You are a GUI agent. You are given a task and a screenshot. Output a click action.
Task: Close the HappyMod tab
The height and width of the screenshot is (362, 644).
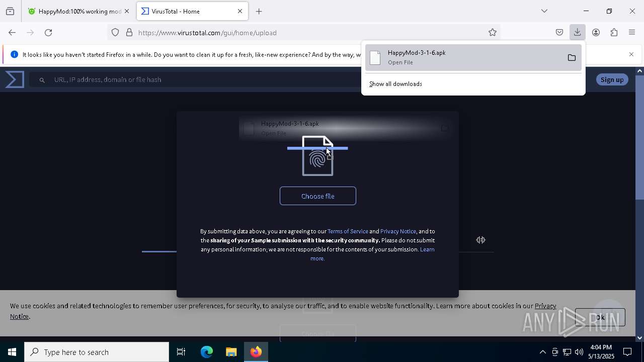[127, 11]
